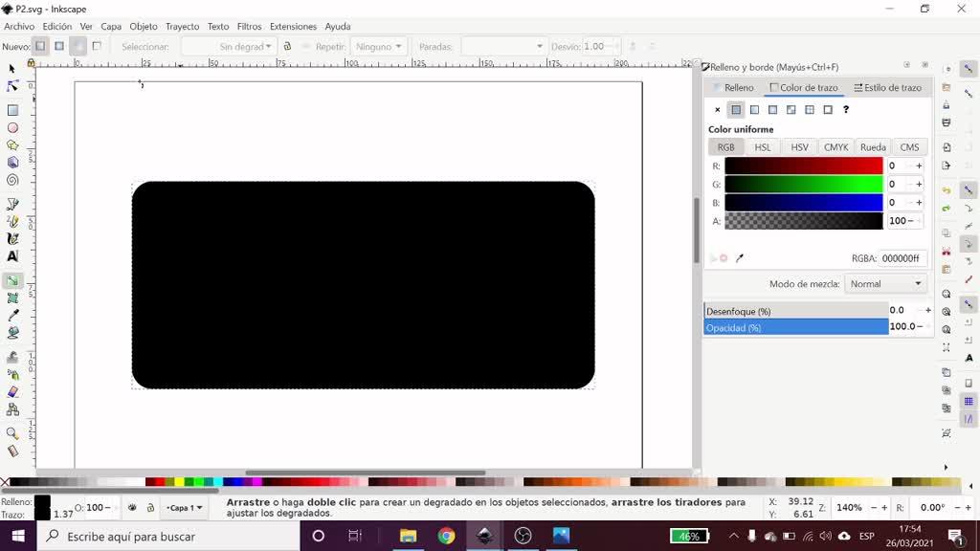Select the Spiral tool
The image size is (980, 551).
tap(12, 180)
